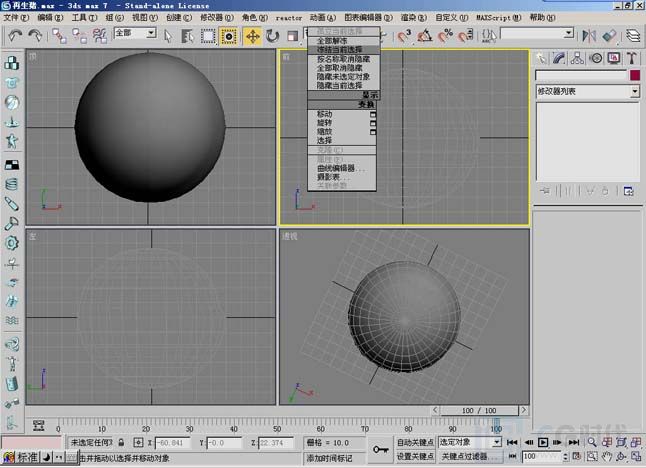
Task: Open the Layer Manager icon
Action: tap(633, 36)
